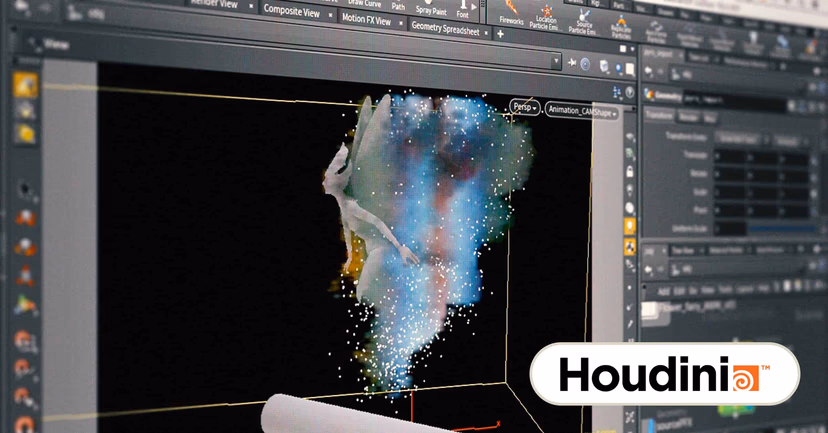Close the Motion FX View tab

coord(401,24)
